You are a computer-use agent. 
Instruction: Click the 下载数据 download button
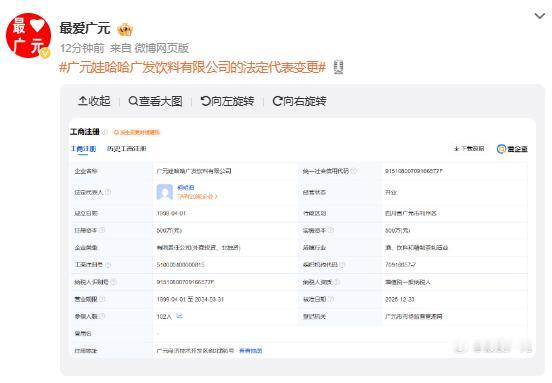pos(469,149)
